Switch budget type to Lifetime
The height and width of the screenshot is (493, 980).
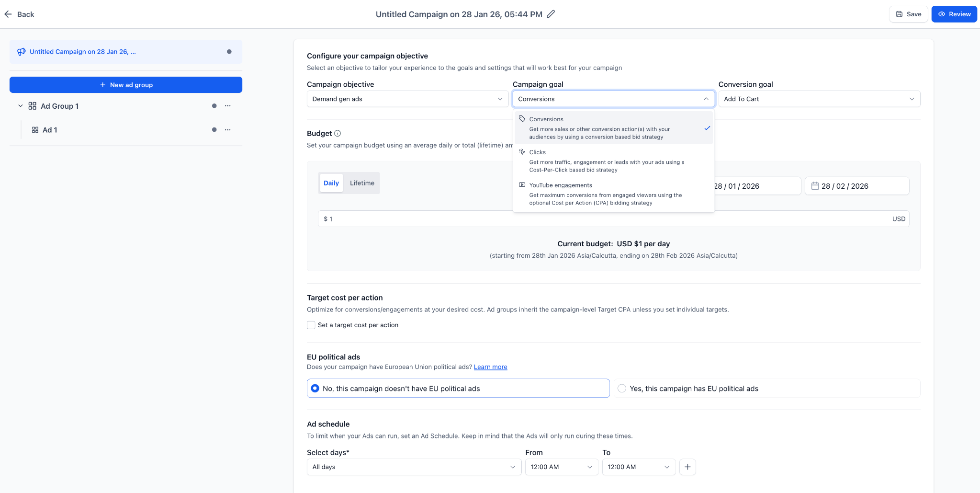(362, 183)
